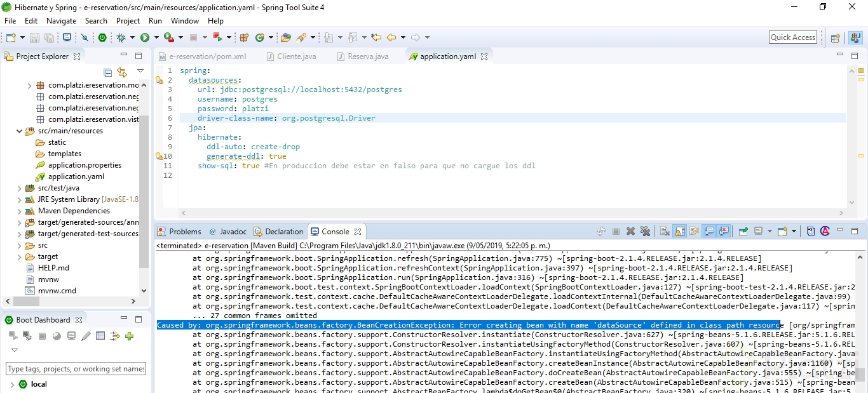Close the application.yaml editor tab
The width and height of the screenshot is (868, 393).
click(x=484, y=57)
